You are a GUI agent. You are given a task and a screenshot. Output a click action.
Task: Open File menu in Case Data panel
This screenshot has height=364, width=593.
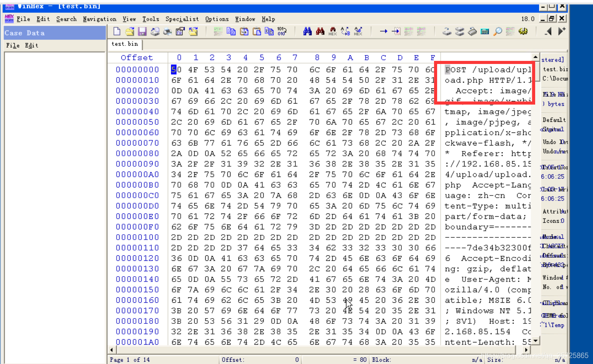point(12,45)
